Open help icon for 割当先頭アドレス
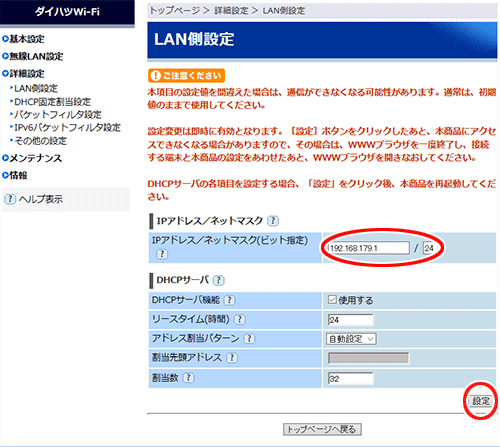 pyautogui.click(x=232, y=358)
